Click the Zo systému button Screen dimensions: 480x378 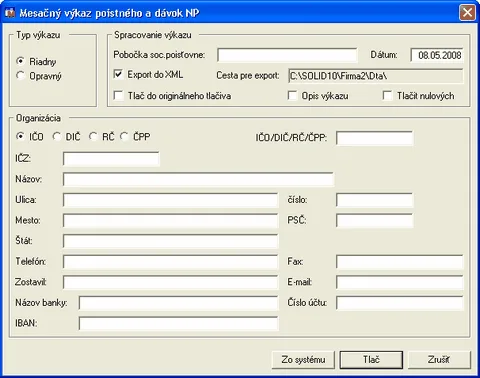[303, 360]
